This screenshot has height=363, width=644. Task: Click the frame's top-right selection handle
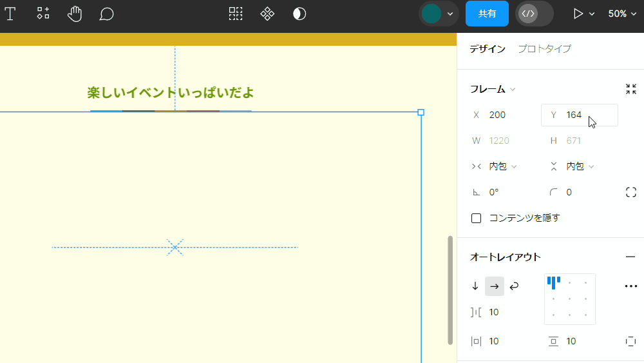click(x=421, y=112)
